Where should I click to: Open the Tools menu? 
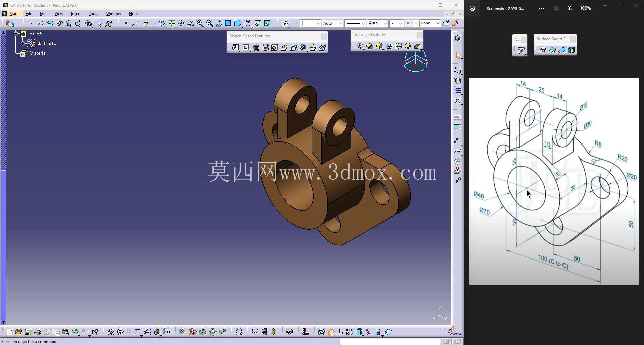point(93,14)
